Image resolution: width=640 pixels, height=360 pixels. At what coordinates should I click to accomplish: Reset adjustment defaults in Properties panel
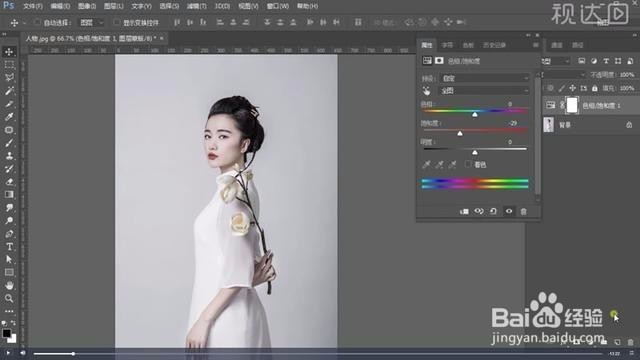(493, 211)
